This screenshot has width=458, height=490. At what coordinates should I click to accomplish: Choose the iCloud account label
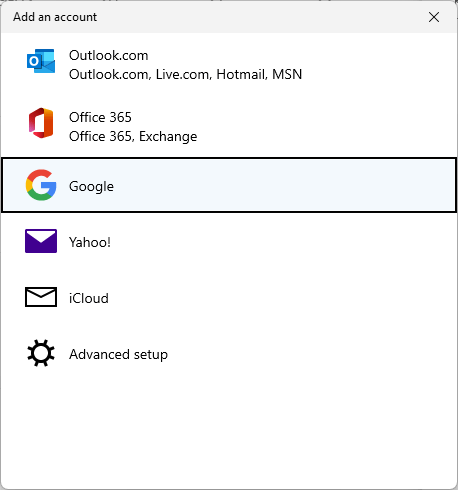89,298
